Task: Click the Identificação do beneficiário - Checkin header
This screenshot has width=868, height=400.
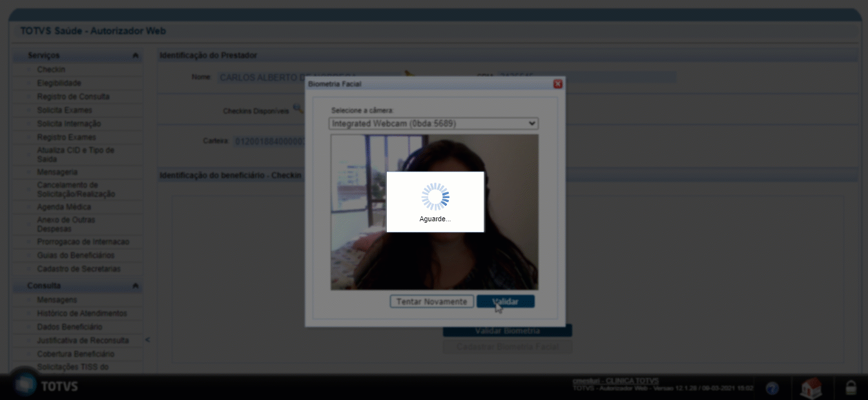Action: (231, 175)
